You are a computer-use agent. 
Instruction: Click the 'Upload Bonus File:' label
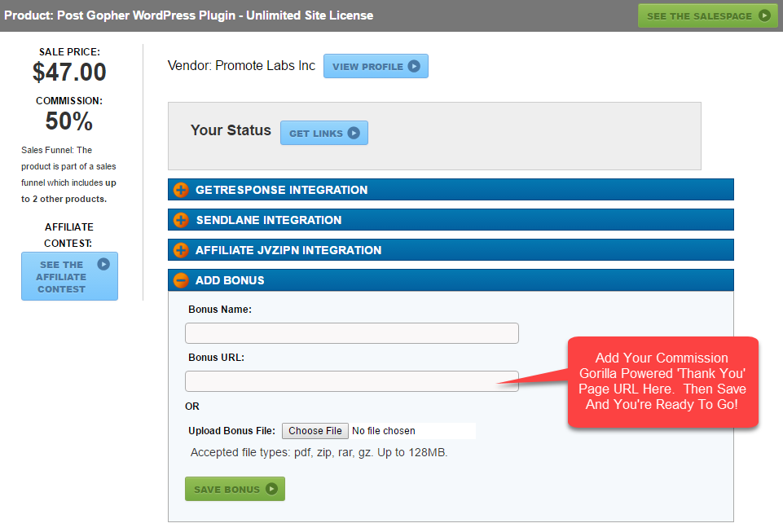coord(231,431)
